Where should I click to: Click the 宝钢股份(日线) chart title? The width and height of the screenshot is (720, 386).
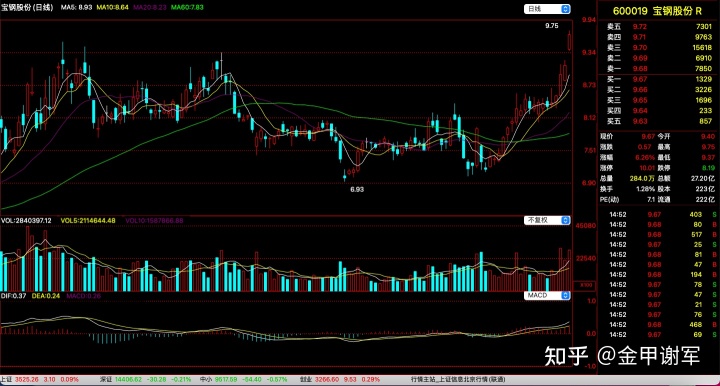click(27, 8)
